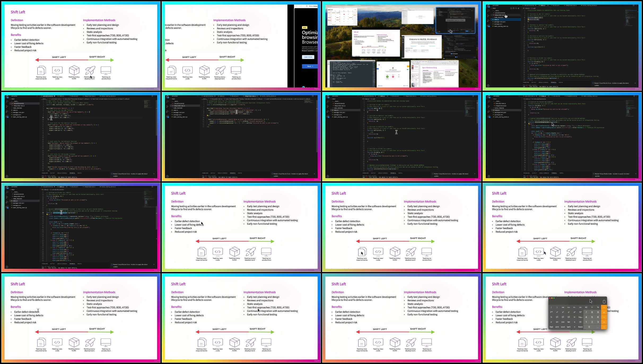Click the blue Next button in browser
The height and width of the screenshot is (364, 643).
coord(310,66)
